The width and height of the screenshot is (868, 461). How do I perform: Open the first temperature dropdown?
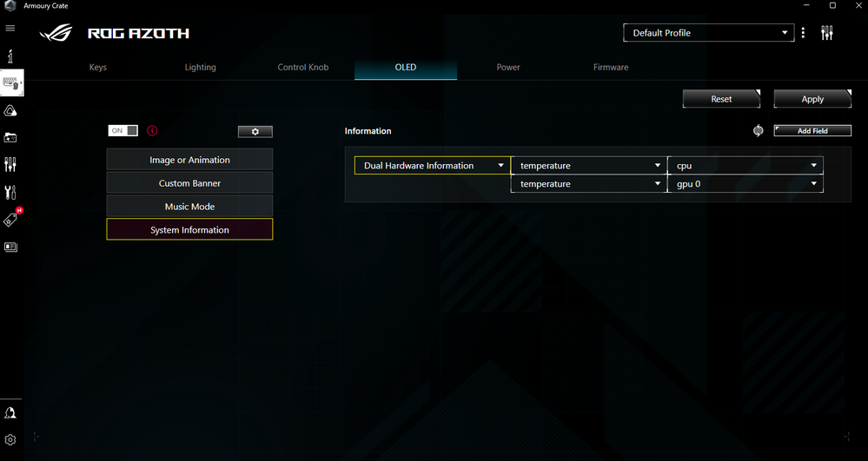coord(588,166)
